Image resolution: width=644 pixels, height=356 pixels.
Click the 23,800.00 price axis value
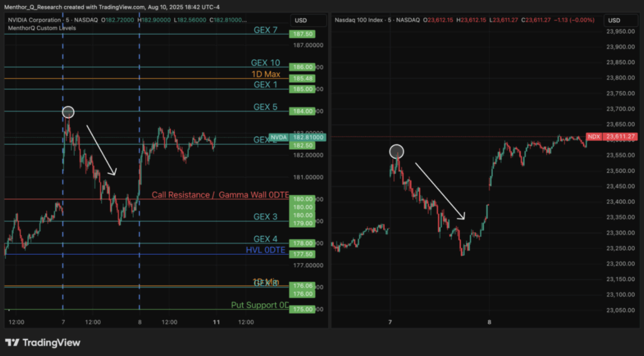(621, 78)
